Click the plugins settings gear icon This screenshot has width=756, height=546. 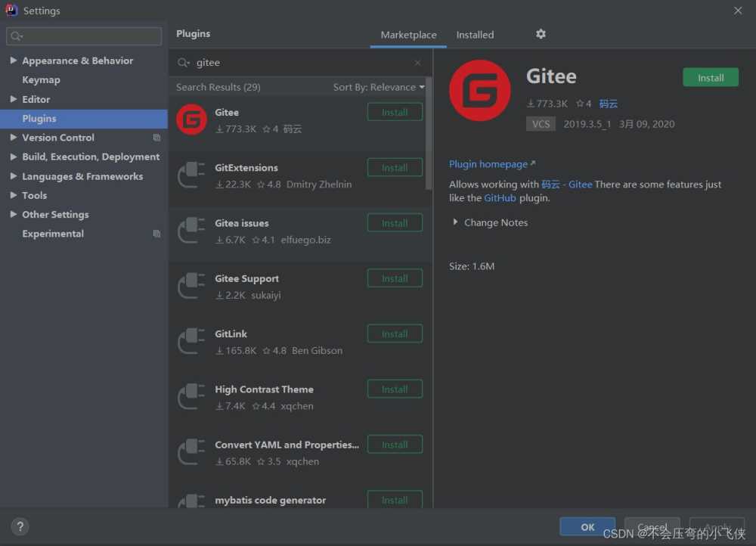pos(541,34)
